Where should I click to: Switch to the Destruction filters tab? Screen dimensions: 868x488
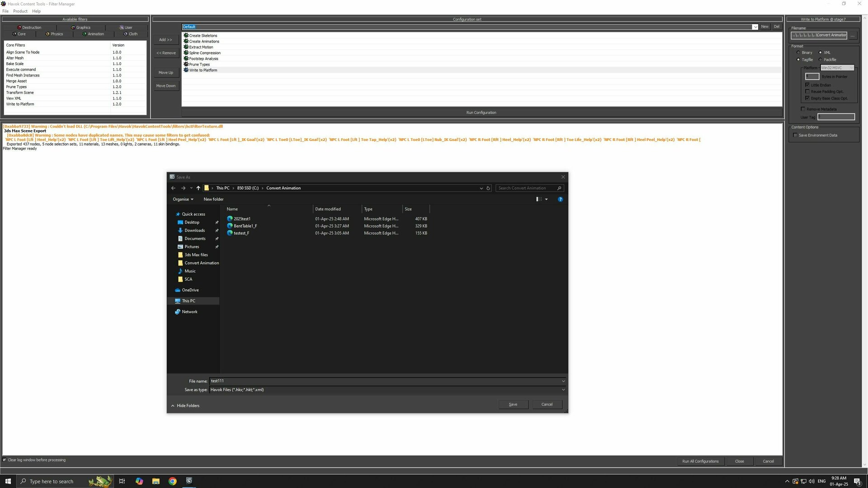pyautogui.click(x=29, y=28)
